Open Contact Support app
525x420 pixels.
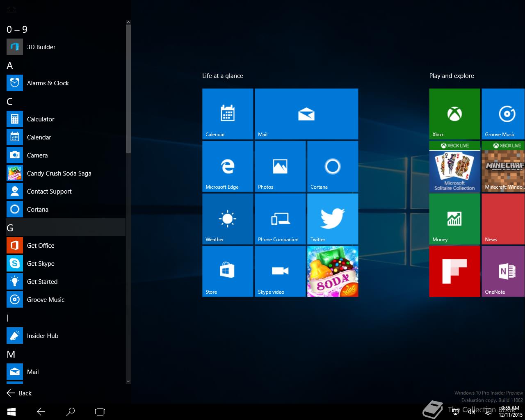click(x=66, y=191)
